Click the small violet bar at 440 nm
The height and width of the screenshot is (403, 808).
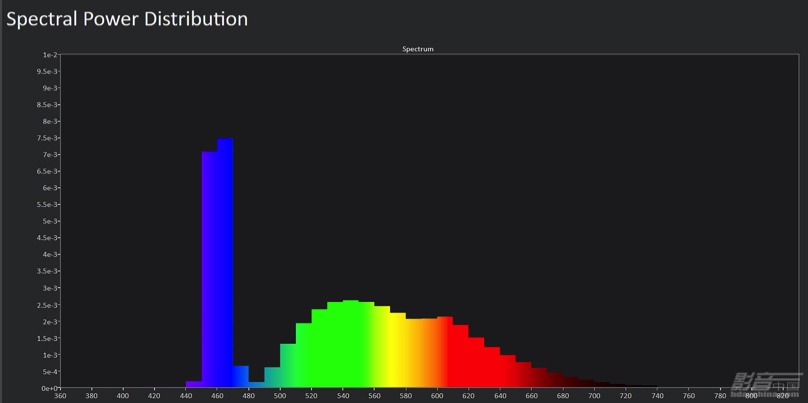click(x=194, y=384)
